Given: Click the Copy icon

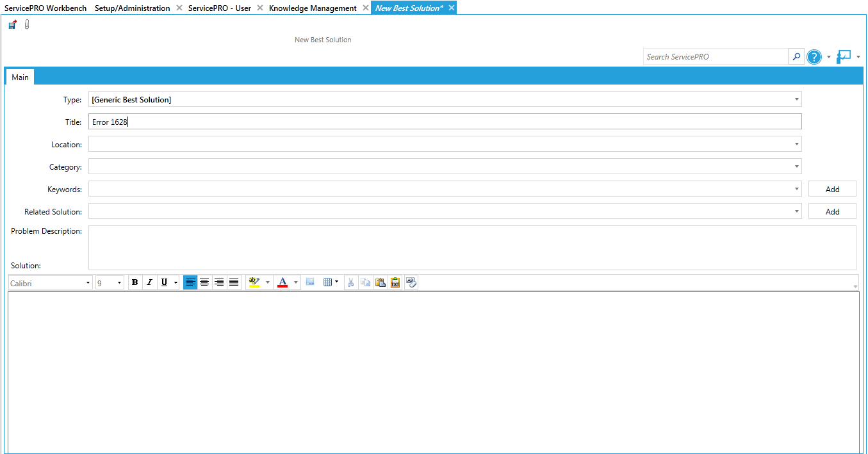Looking at the screenshot, I should 365,282.
